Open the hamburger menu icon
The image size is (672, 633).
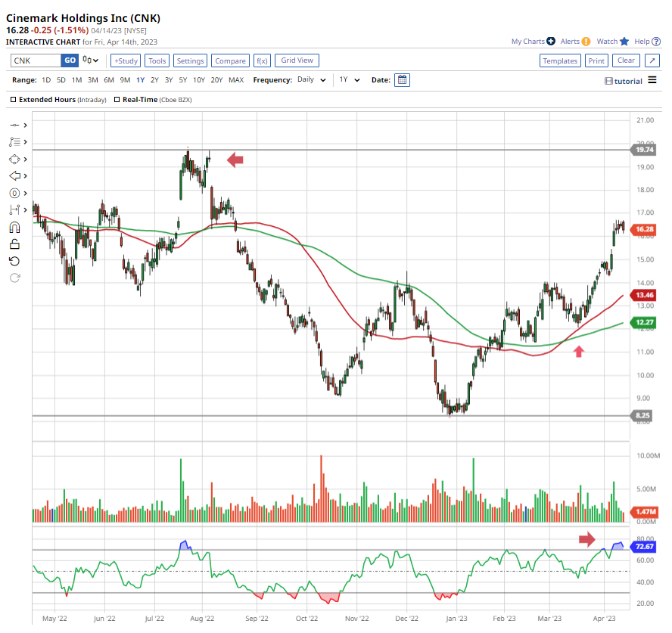pos(652,80)
